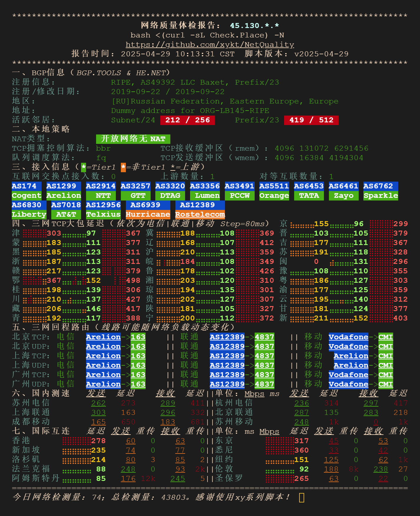Click 法兰克福 send speed value 248
The height and width of the screenshot is (516, 420).
[128, 469]
